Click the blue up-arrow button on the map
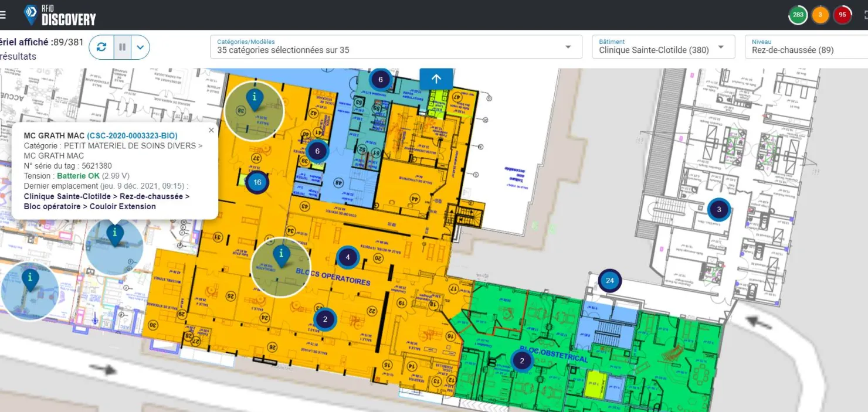Screen dimensions: 868x412 436,79
